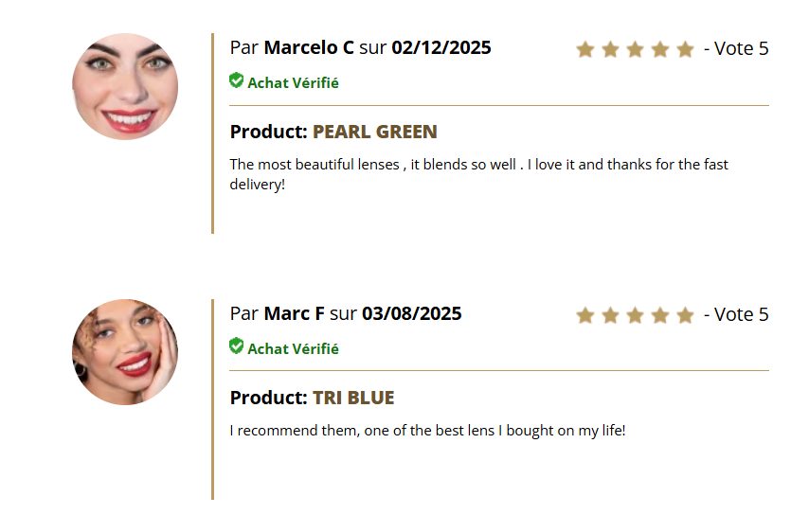809x532 pixels.
Task: Click Achat Vérifié label on Marcelo C's review
Action: click(x=293, y=83)
